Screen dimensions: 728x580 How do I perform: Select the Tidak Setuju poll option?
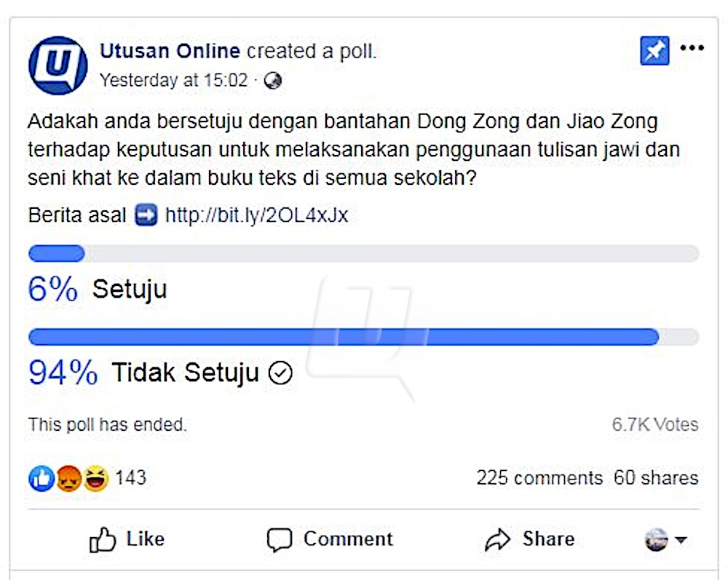(x=185, y=373)
